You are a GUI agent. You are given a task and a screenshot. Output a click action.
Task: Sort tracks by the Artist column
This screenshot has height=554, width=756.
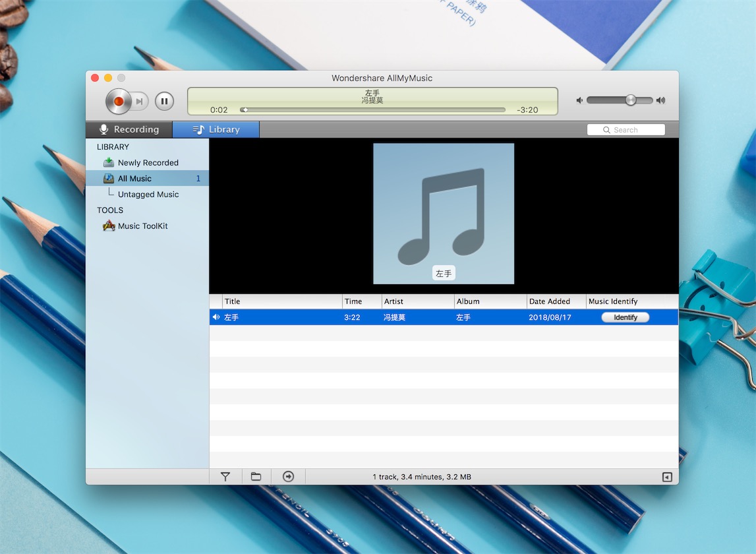pyautogui.click(x=417, y=301)
